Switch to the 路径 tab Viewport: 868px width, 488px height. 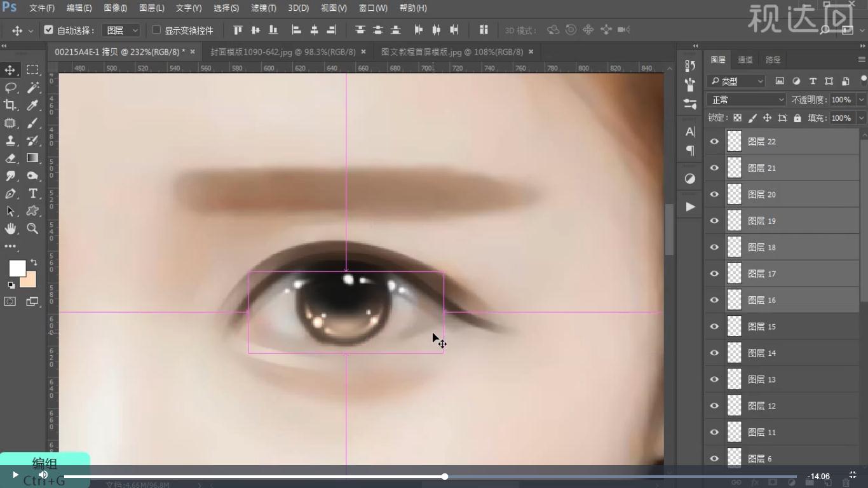pyautogui.click(x=773, y=59)
